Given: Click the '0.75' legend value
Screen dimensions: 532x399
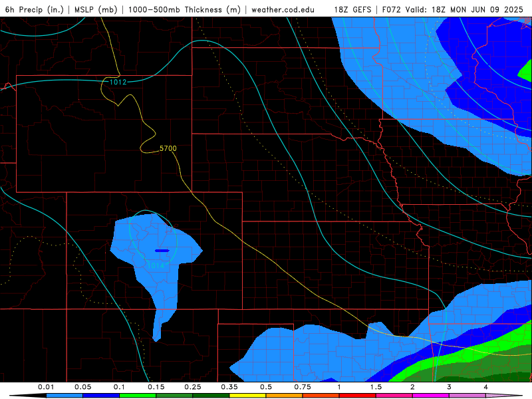Looking at the screenshot, I should (x=303, y=387).
